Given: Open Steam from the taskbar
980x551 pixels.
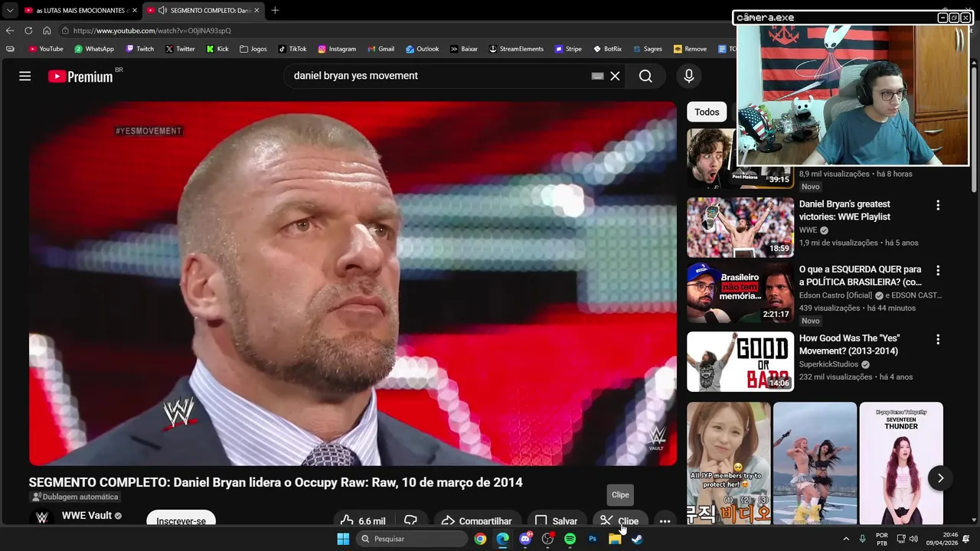Looking at the screenshot, I should tap(637, 539).
